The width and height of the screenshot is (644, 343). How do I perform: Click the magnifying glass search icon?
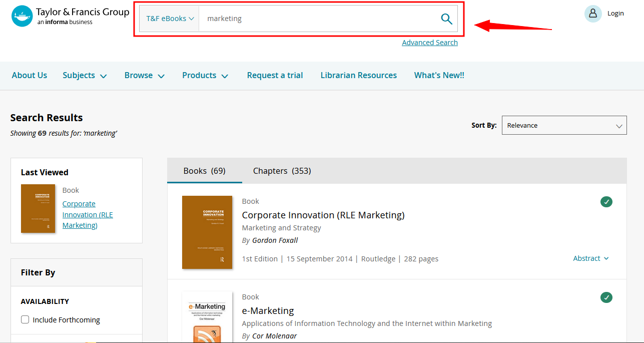[x=446, y=19]
